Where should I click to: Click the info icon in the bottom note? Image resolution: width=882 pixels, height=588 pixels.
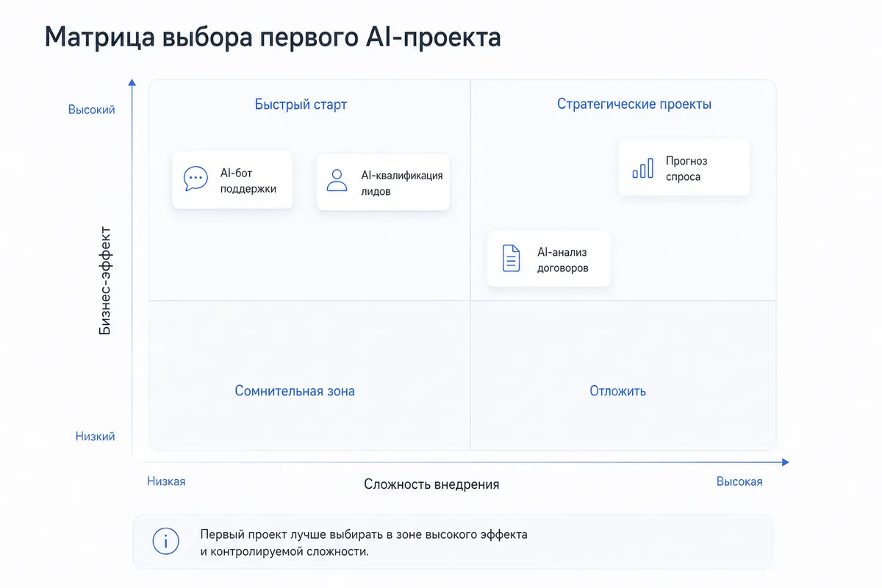[166, 542]
